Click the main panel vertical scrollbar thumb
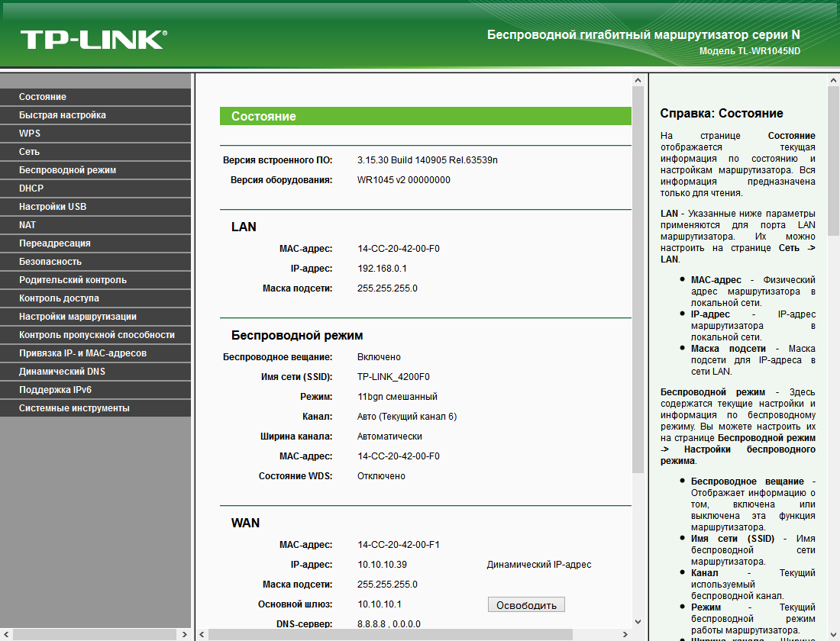Viewport: 840px width, 641px height. coord(638,279)
